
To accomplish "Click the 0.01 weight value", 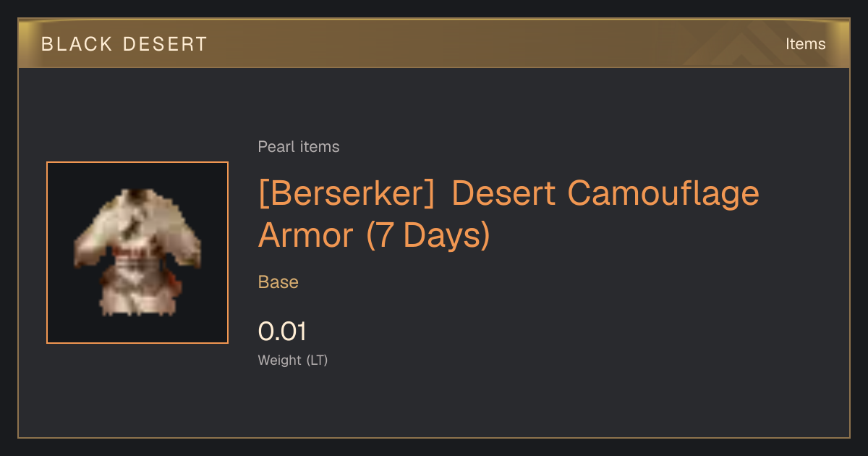I will click(x=282, y=332).
